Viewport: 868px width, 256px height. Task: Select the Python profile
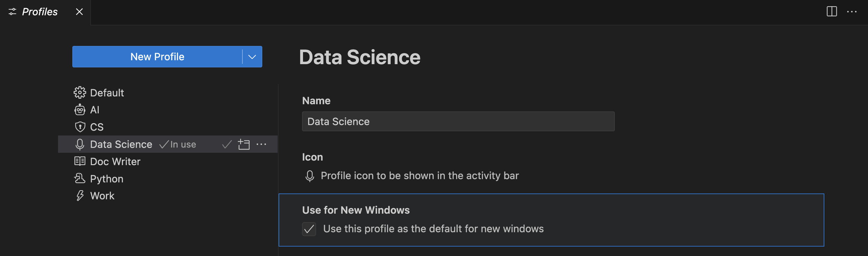[x=107, y=179]
